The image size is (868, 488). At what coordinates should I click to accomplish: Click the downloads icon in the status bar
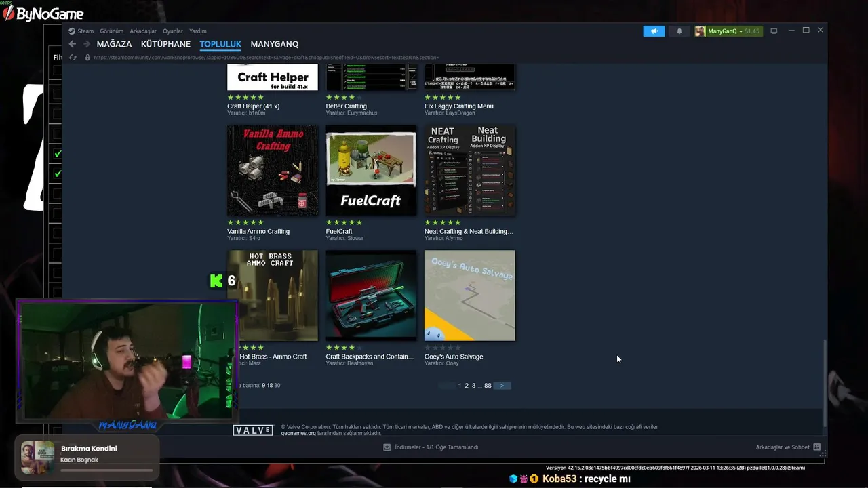[x=387, y=447]
